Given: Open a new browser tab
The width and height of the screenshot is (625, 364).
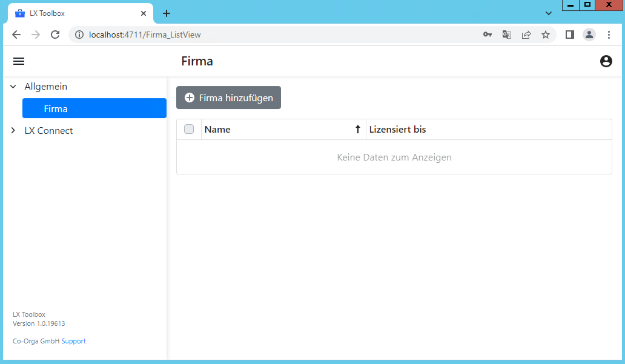Looking at the screenshot, I should point(167,13).
